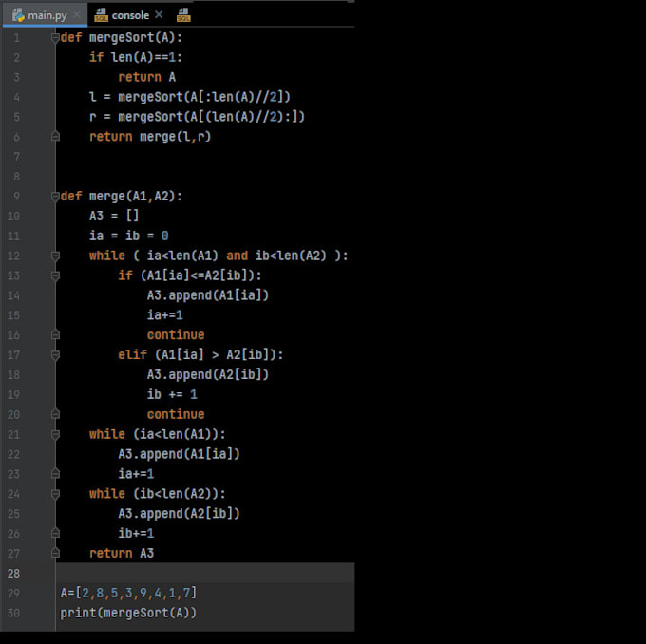This screenshot has height=644, width=646.
Task: Click 'elif (A1[ia] > A2[ib]):' line
Action: [x=200, y=354]
